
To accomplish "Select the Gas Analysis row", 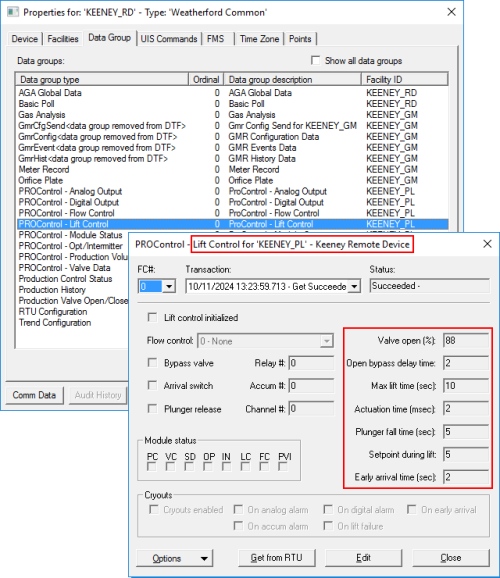I will (232, 115).
